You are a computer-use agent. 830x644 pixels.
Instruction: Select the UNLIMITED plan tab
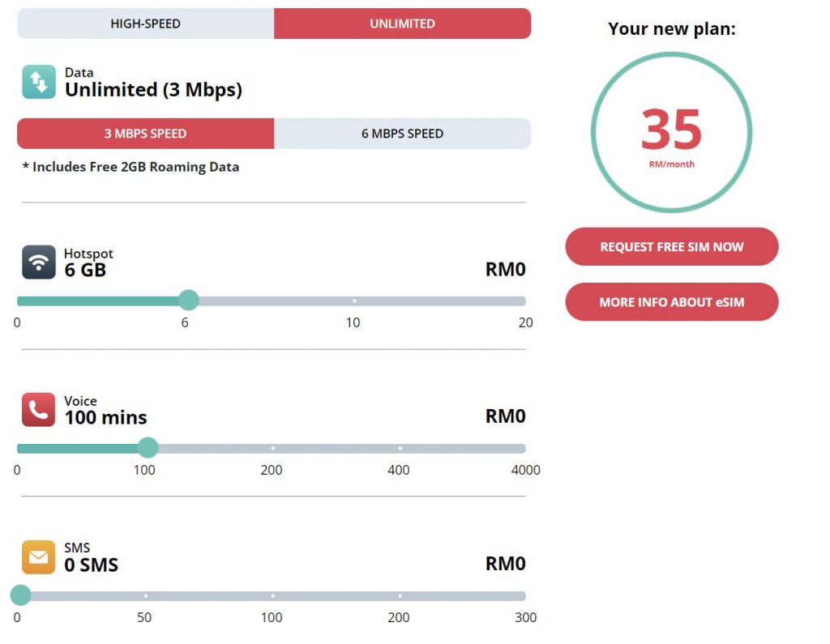point(402,23)
